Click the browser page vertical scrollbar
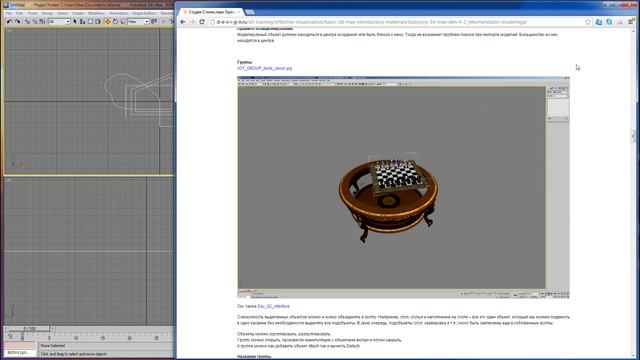 [x=633, y=136]
